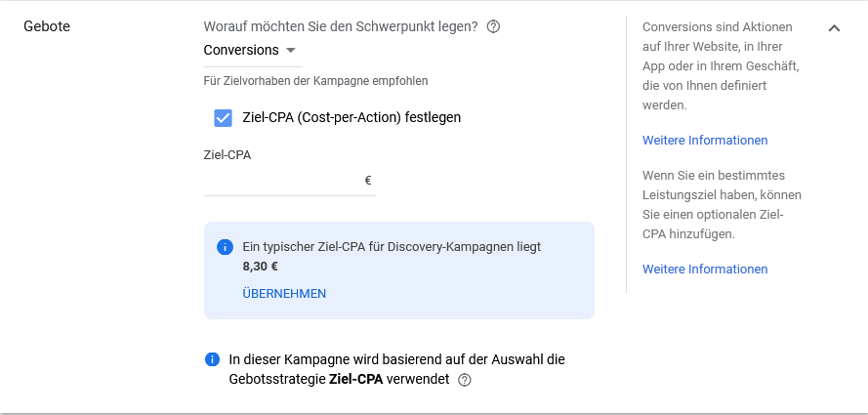Open the second 'Weitere Informationen' link about Ziel-CPA
The width and height of the screenshot is (868, 415).
(x=705, y=270)
